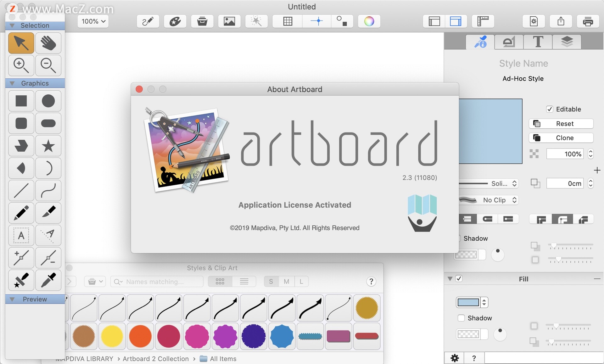Collapse the Graphics tools section
The width and height of the screenshot is (604, 364).
[x=12, y=83]
